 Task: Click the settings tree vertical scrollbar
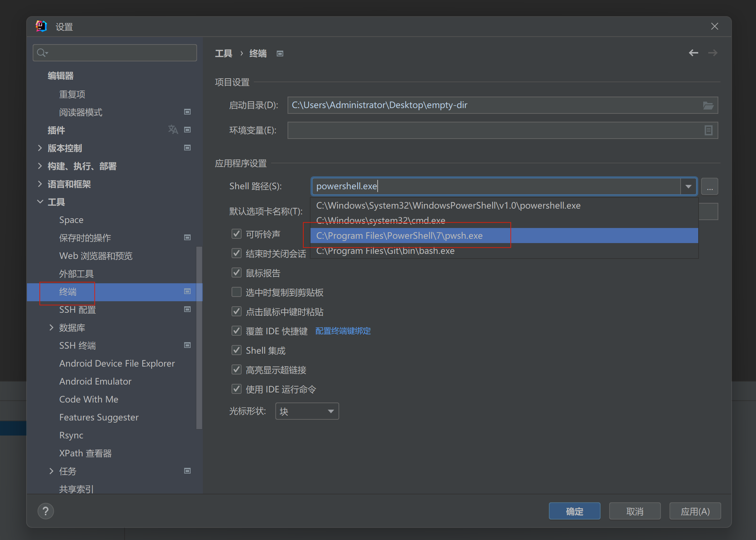pos(199,337)
